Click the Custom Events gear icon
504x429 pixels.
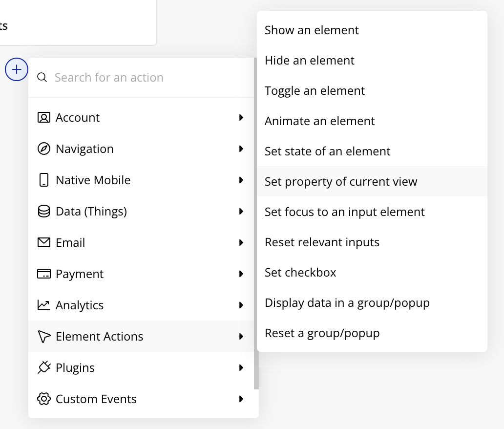44,399
